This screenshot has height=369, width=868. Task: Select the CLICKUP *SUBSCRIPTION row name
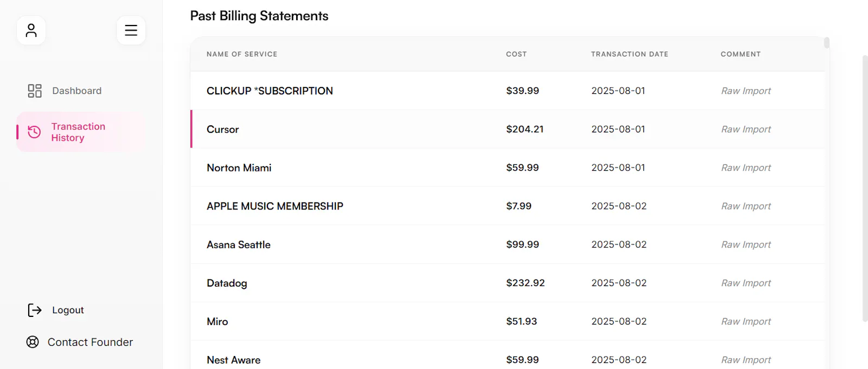tap(270, 91)
